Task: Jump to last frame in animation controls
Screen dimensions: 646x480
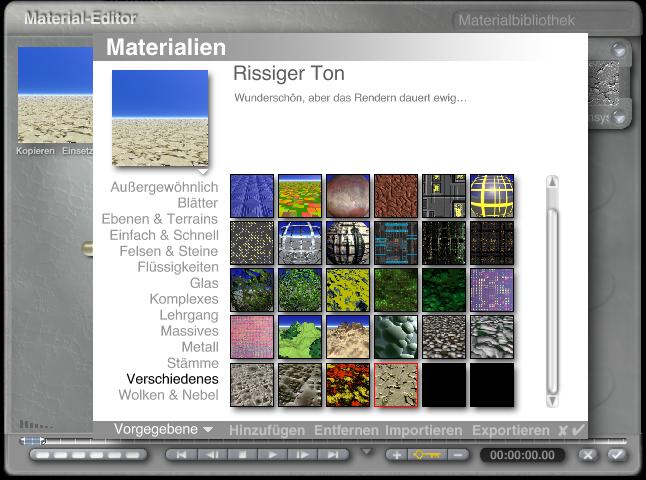Action: [x=333, y=455]
